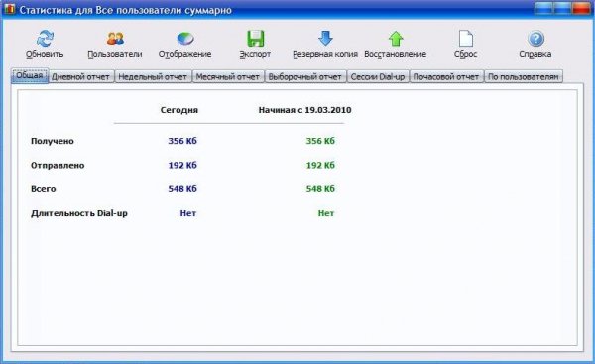Click the green Нет value

pyautogui.click(x=326, y=213)
